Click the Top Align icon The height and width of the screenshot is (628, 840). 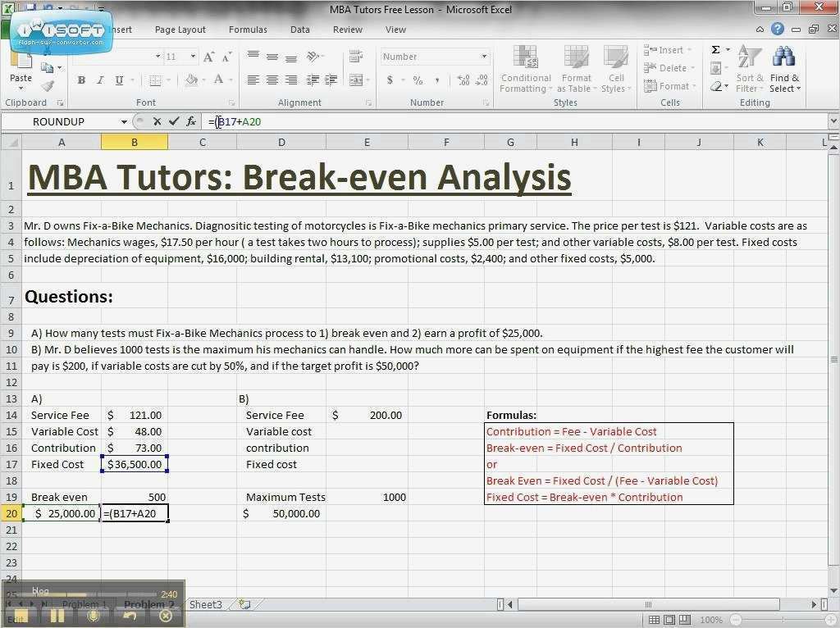click(x=253, y=57)
